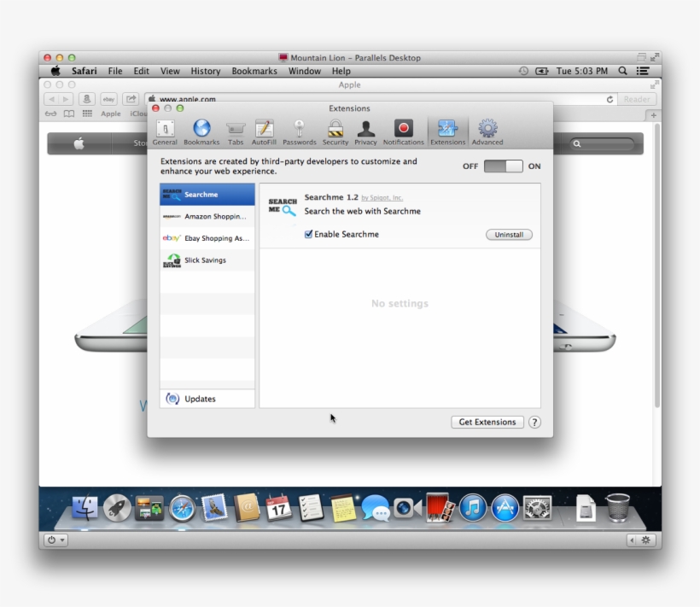Image resolution: width=700 pixels, height=607 pixels.
Task: Switch to the Extensions tab
Action: click(x=447, y=131)
